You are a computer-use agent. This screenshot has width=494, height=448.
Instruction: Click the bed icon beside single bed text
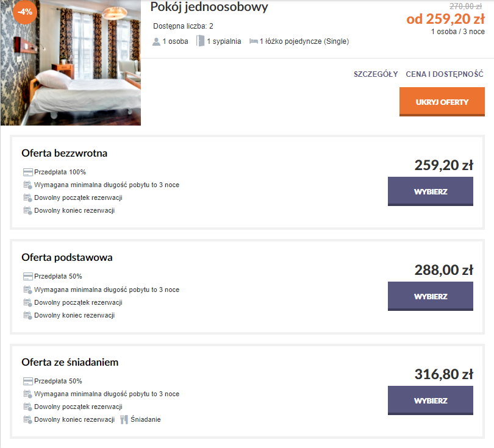click(253, 41)
